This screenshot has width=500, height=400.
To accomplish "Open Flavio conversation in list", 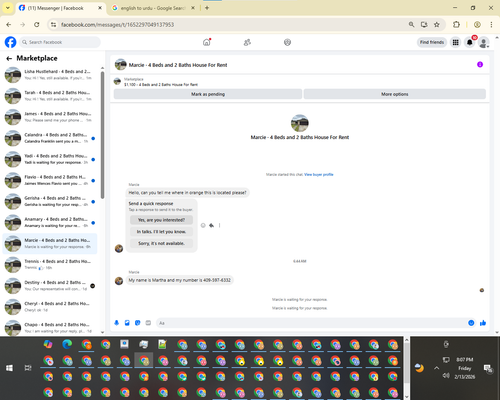I will pyautogui.click(x=50, y=180).
